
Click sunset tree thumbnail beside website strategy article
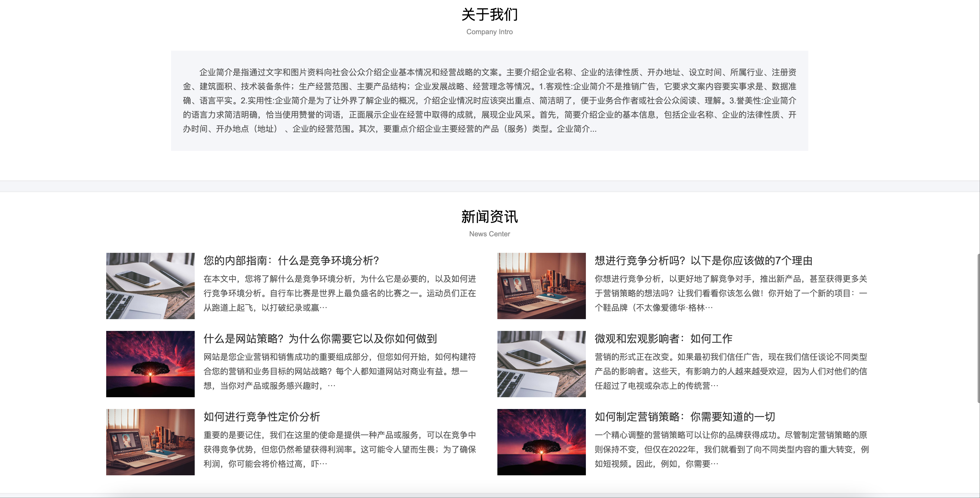pyautogui.click(x=150, y=364)
